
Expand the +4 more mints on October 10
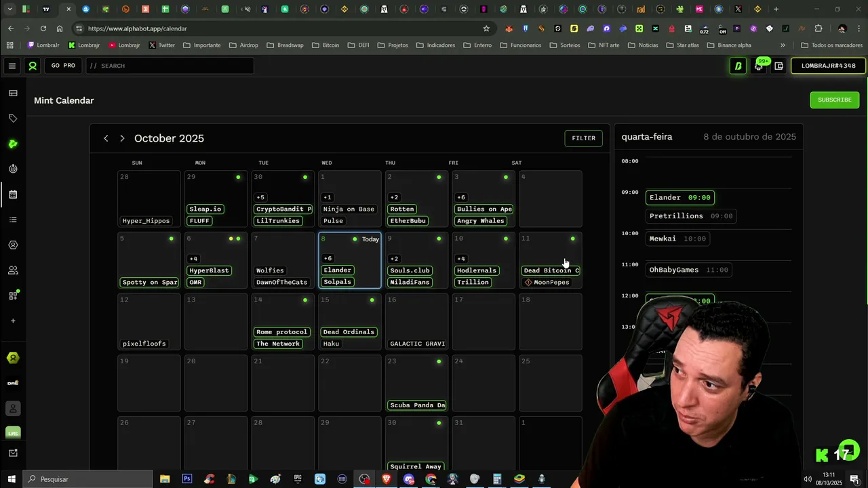tap(461, 258)
